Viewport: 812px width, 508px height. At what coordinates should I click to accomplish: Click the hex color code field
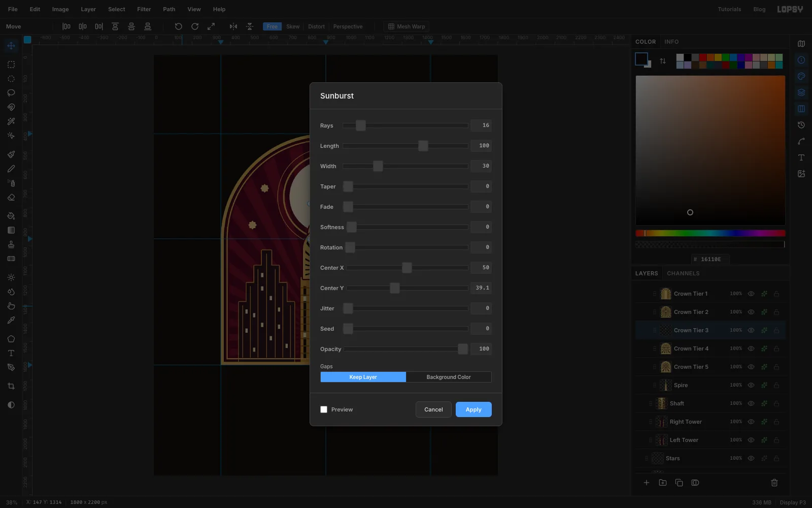point(710,259)
